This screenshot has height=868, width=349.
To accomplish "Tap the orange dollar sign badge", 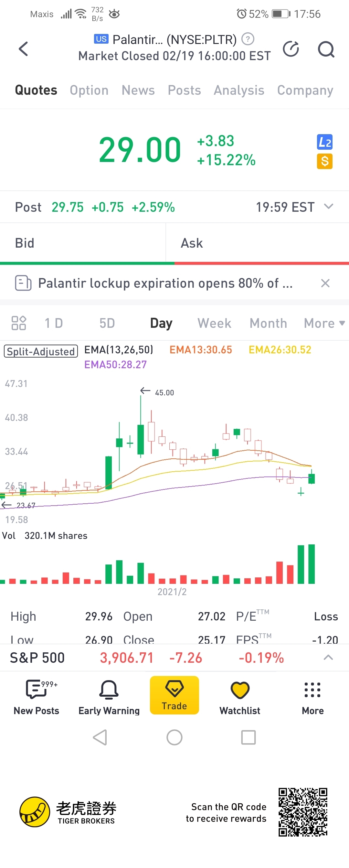I will tap(324, 161).
